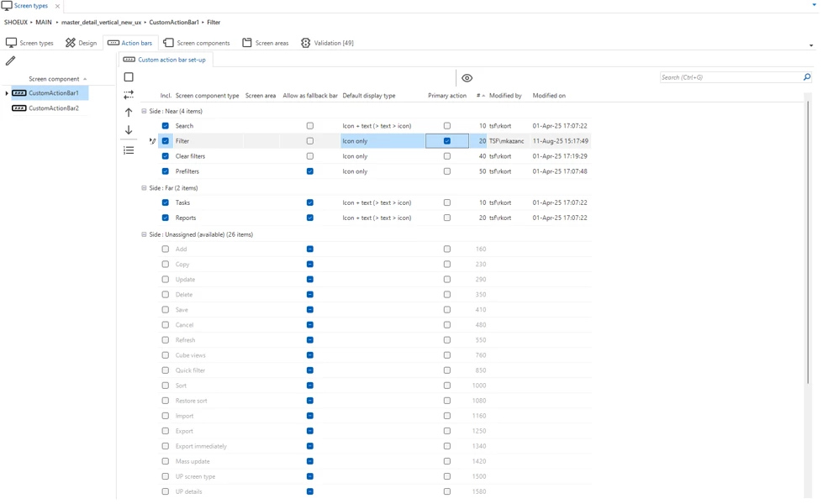Click the swap arrows icon
The width and height of the screenshot is (823, 504).
(129, 95)
